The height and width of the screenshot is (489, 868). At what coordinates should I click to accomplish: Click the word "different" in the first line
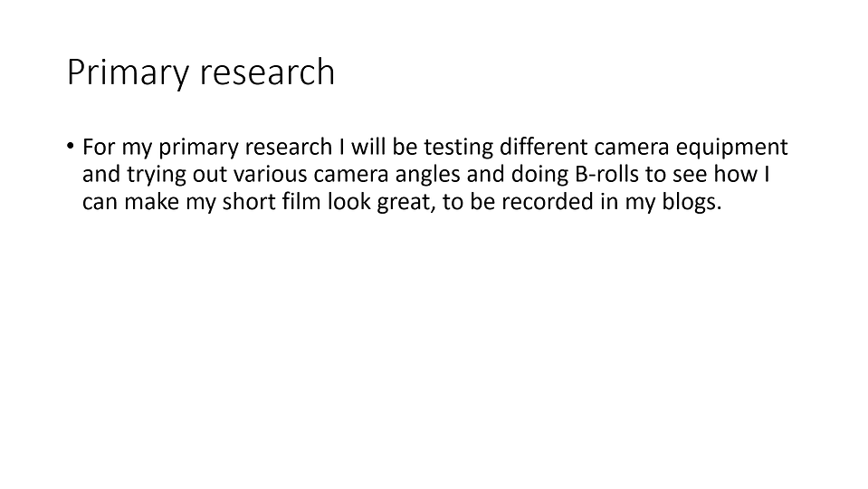point(544,147)
